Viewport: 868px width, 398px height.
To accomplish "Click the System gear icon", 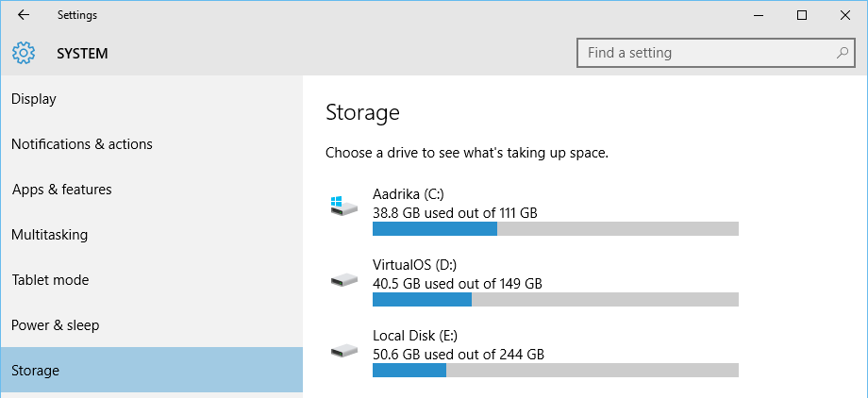I will (24, 53).
